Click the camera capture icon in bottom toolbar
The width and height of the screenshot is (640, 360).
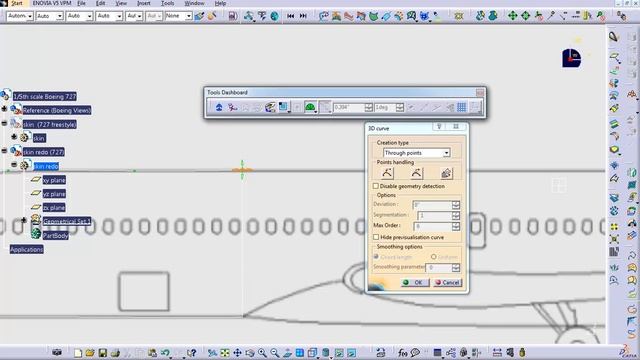[x=57, y=352]
